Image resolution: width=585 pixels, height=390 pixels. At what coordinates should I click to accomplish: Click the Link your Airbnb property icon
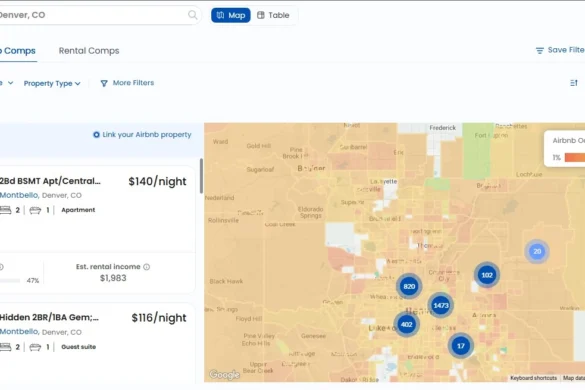click(x=96, y=135)
